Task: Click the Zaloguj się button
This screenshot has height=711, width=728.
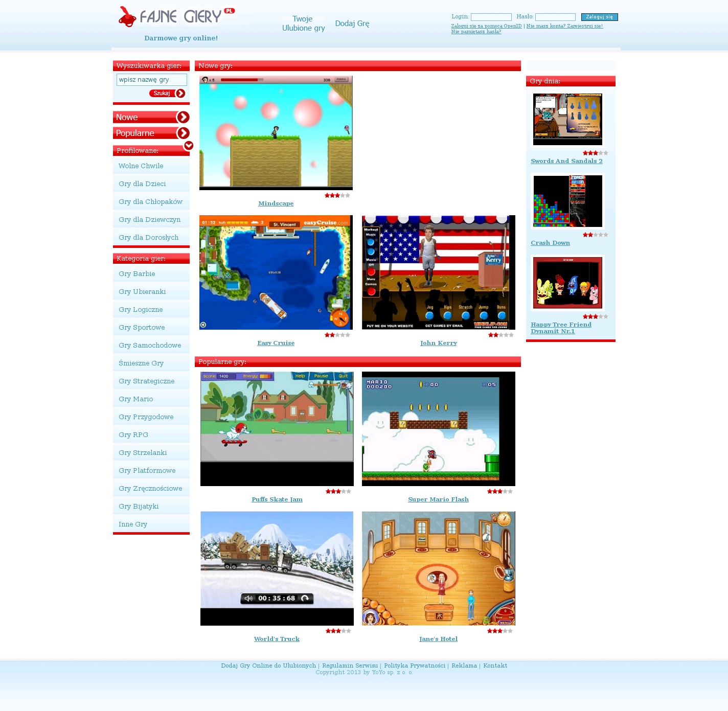Action: click(x=600, y=17)
